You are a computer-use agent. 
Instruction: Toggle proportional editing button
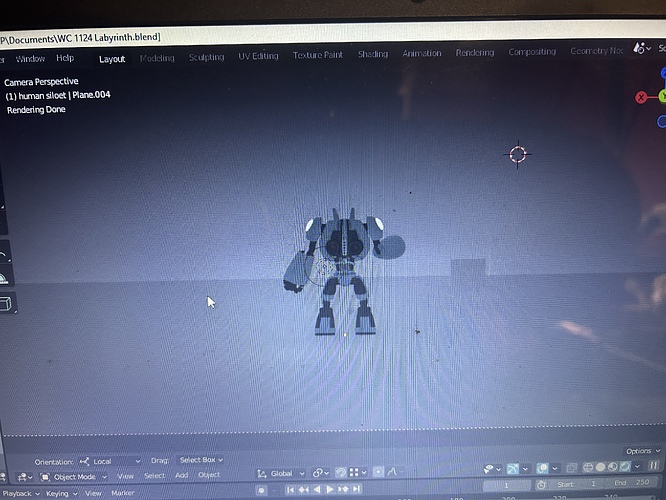(378, 472)
